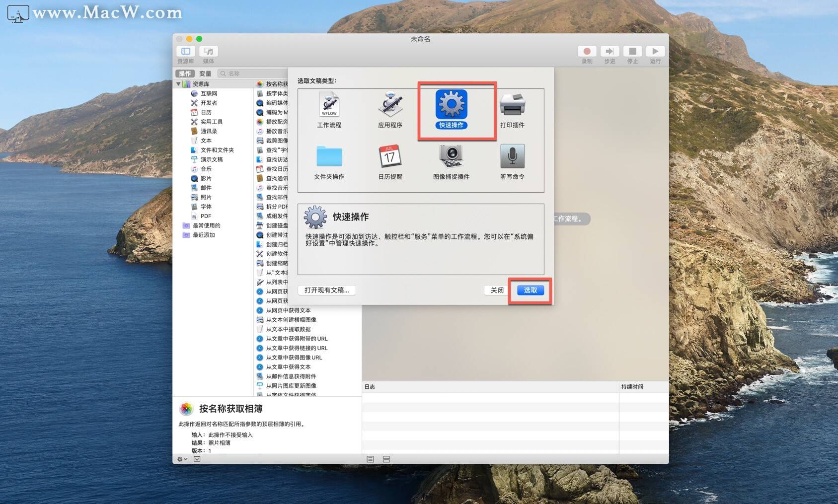Select 照片 category in the sidebar
Viewport: 838px width, 504px height.
point(206,197)
